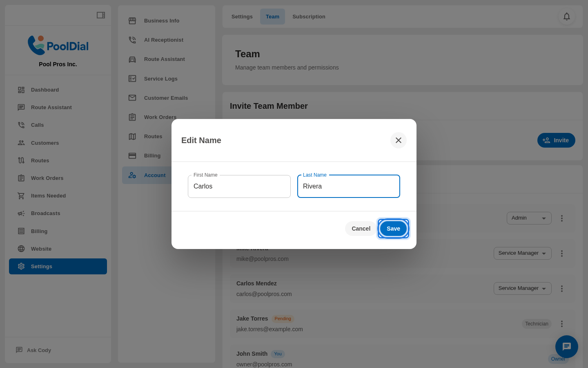Switch to the Subscription tab
Image resolution: width=588 pixels, height=368 pixels.
click(309, 16)
